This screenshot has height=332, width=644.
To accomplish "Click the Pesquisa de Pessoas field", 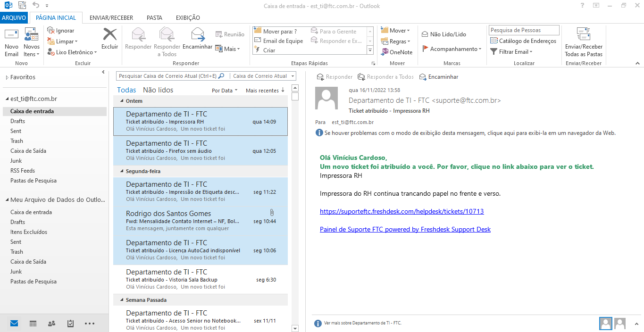I will [x=524, y=30].
